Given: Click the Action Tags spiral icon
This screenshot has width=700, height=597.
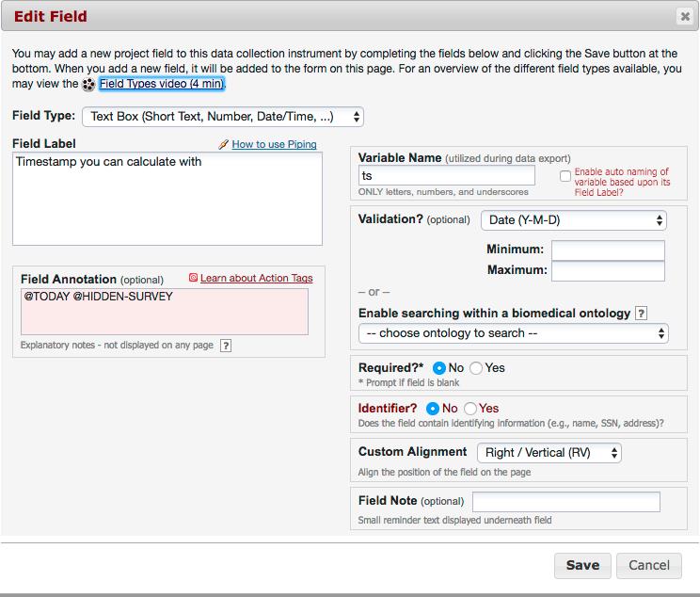Looking at the screenshot, I should point(193,278).
